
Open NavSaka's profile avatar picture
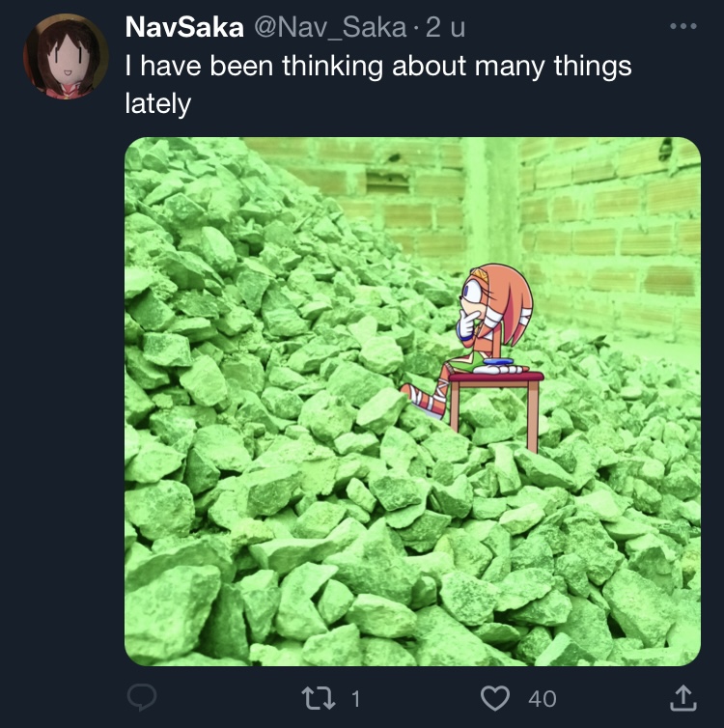point(66,56)
